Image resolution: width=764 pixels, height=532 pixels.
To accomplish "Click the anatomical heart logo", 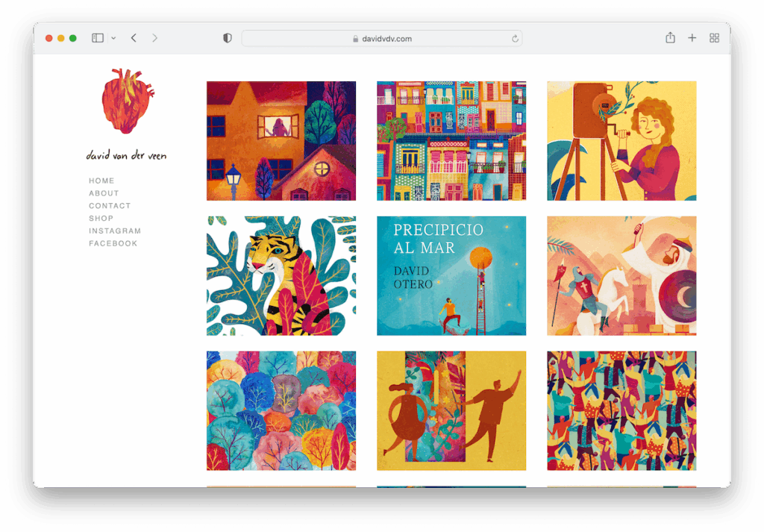I will click(128, 101).
